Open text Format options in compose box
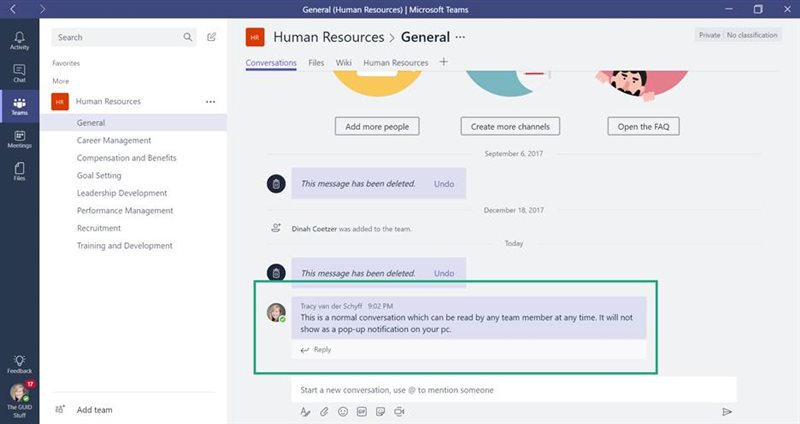The image size is (800, 424). click(x=305, y=411)
